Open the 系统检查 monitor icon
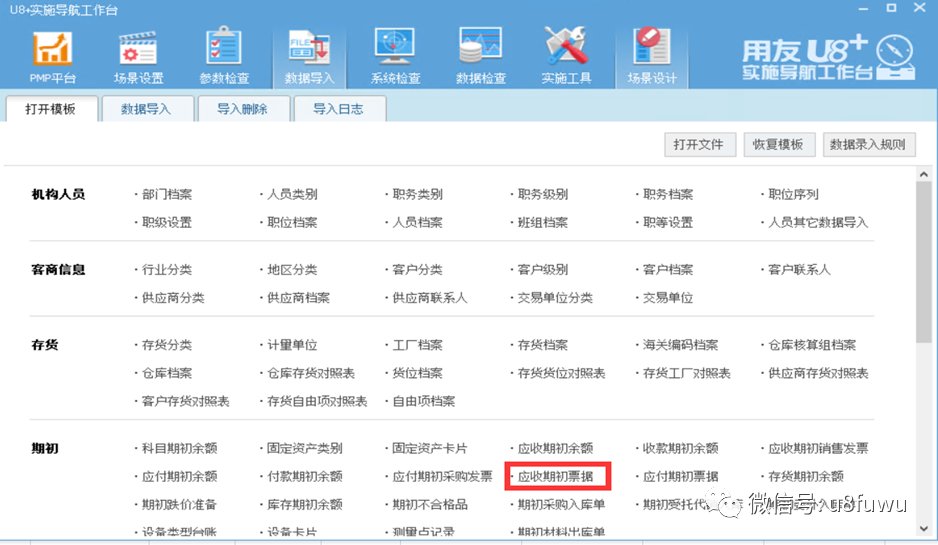 point(395,57)
